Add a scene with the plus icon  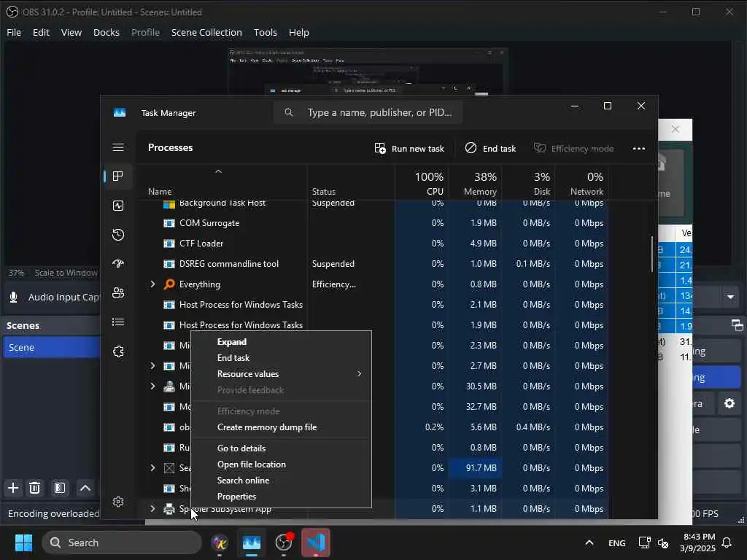pyautogui.click(x=13, y=488)
